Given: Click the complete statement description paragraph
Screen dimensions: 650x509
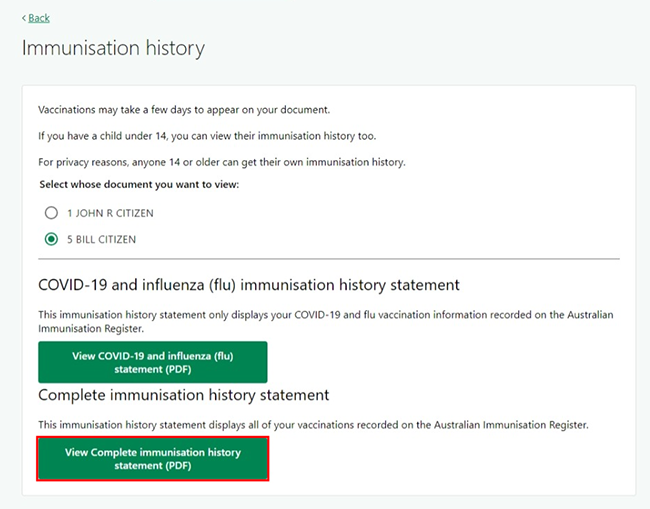Looking at the screenshot, I should coord(313,425).
